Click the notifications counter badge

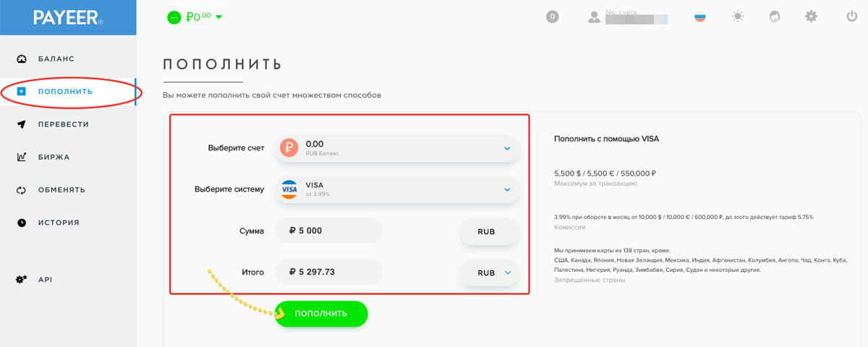[553, 17]
